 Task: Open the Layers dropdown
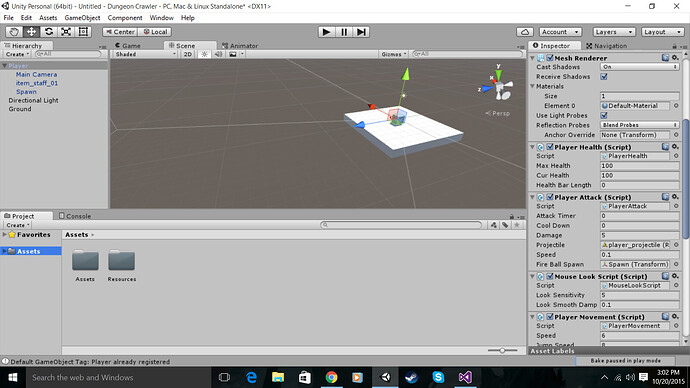pyautogui.click(x=613, y=32)
